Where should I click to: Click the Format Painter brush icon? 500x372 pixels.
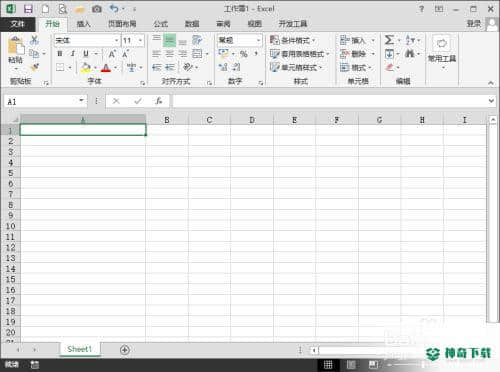pos(34,67)
